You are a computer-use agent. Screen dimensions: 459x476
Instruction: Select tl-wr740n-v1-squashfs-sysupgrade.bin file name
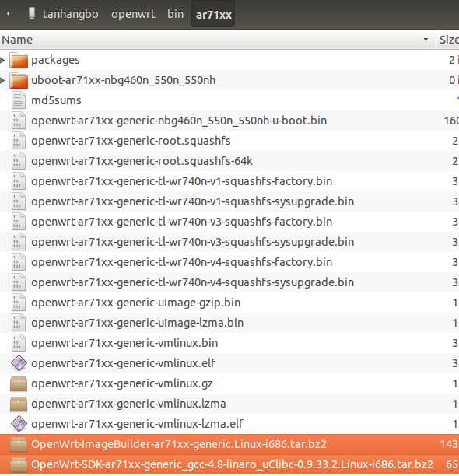click(193, 202)
